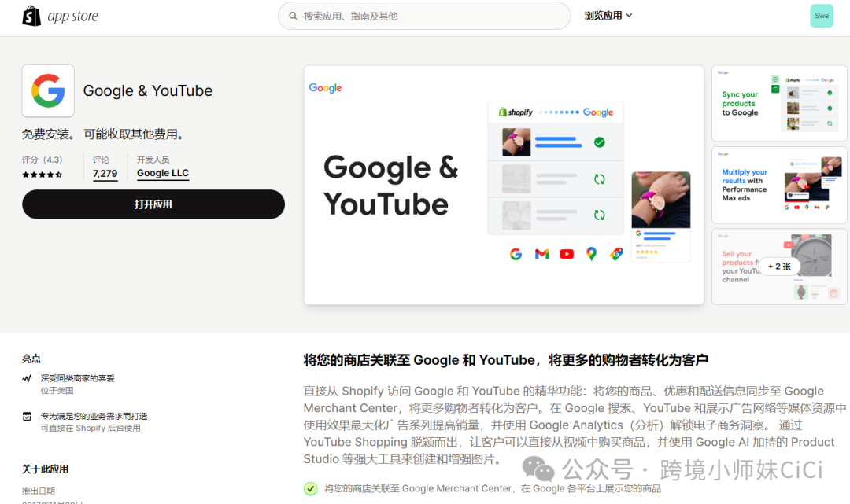Open the 浏览应用 dropdown
Screen dimensions: 850x504
[x=608, y=15]
